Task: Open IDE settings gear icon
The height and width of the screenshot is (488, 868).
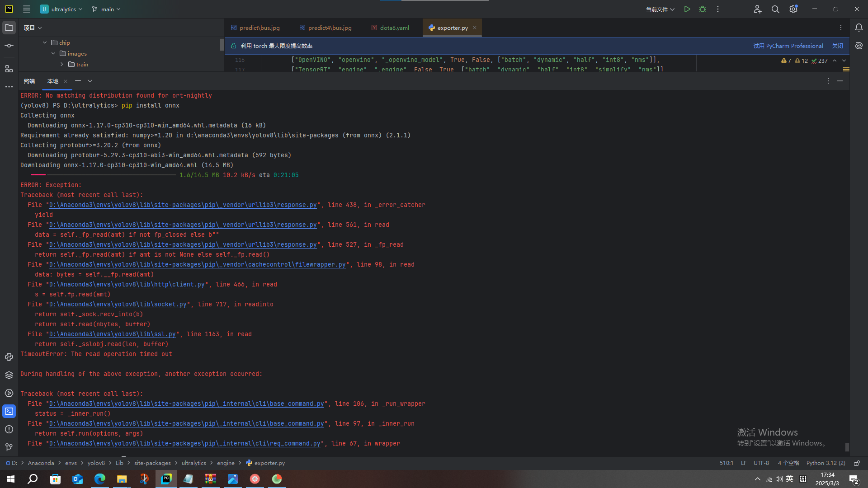Action: pyautogui.click(x=793, y=9)
